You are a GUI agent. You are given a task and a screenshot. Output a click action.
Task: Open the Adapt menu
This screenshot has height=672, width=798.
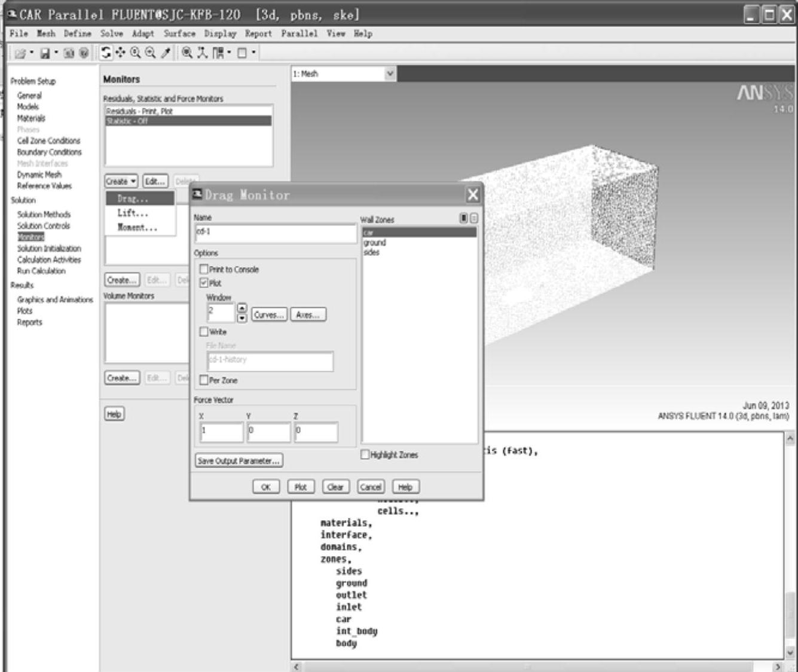pos(143,33)
